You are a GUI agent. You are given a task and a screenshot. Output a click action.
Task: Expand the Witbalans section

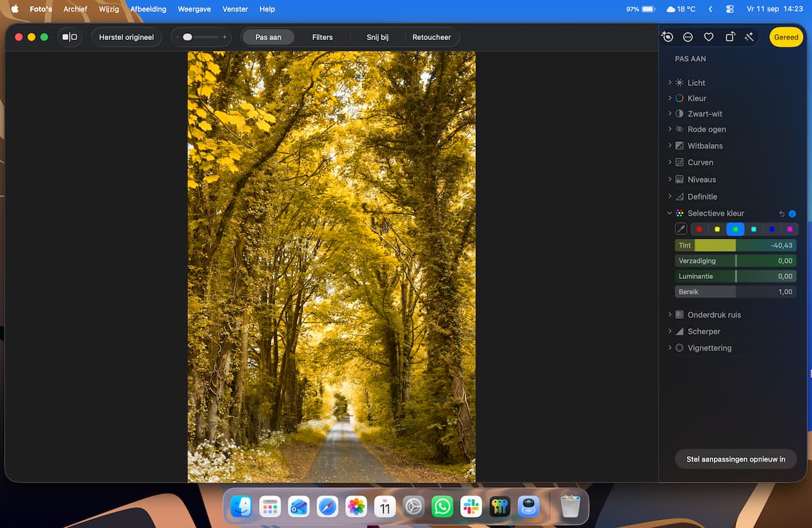coord(670,146)
